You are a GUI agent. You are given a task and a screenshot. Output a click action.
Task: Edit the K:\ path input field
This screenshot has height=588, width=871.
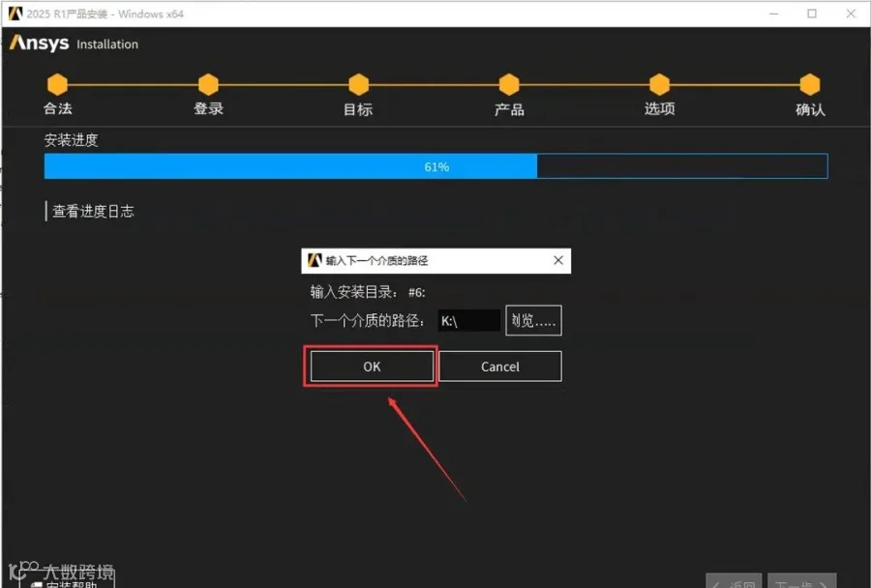468,320
